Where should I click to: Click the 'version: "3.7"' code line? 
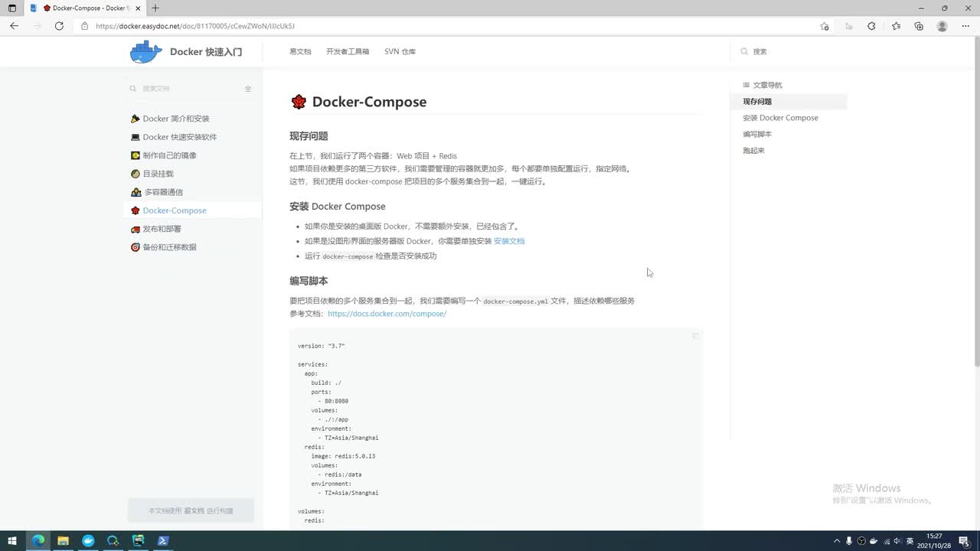click(321, 346)
